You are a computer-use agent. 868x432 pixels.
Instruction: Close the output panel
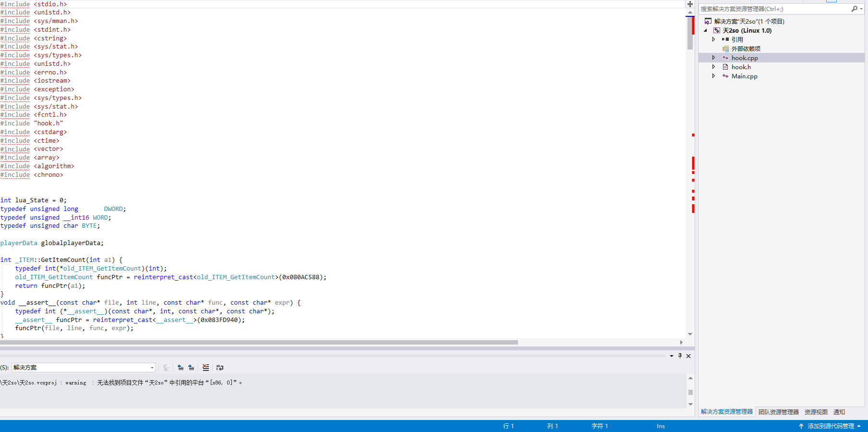pos(688,356)
